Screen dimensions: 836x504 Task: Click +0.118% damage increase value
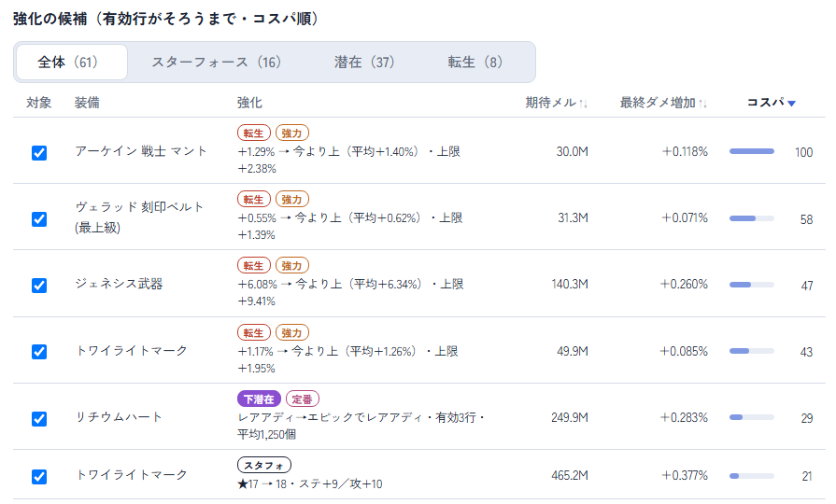pyautogui.click(x=685, y=152)
